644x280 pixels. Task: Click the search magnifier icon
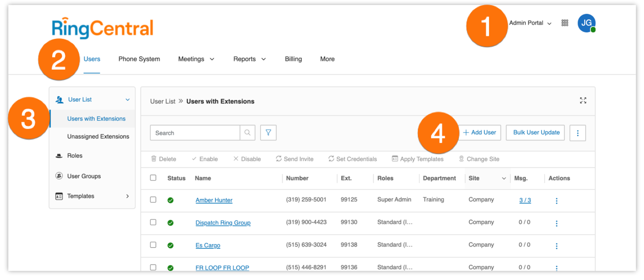click(x=248, y=133)
